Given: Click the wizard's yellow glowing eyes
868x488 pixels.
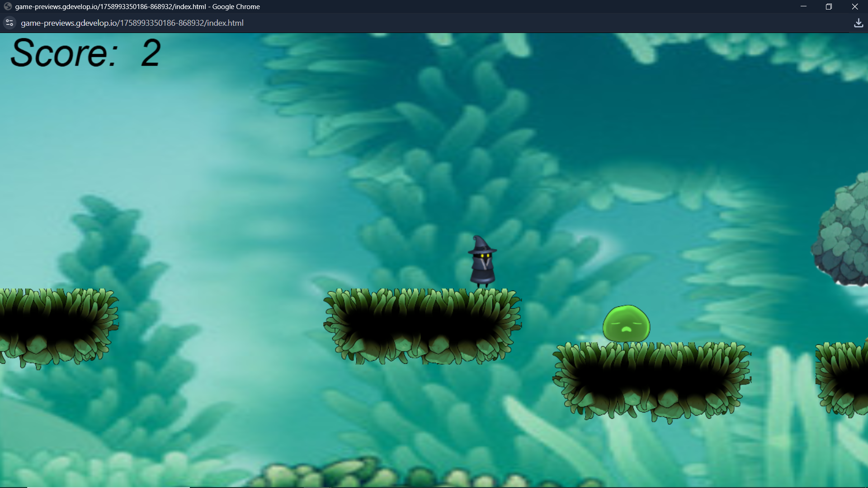Looking at the screenshot, I should 485,256.
